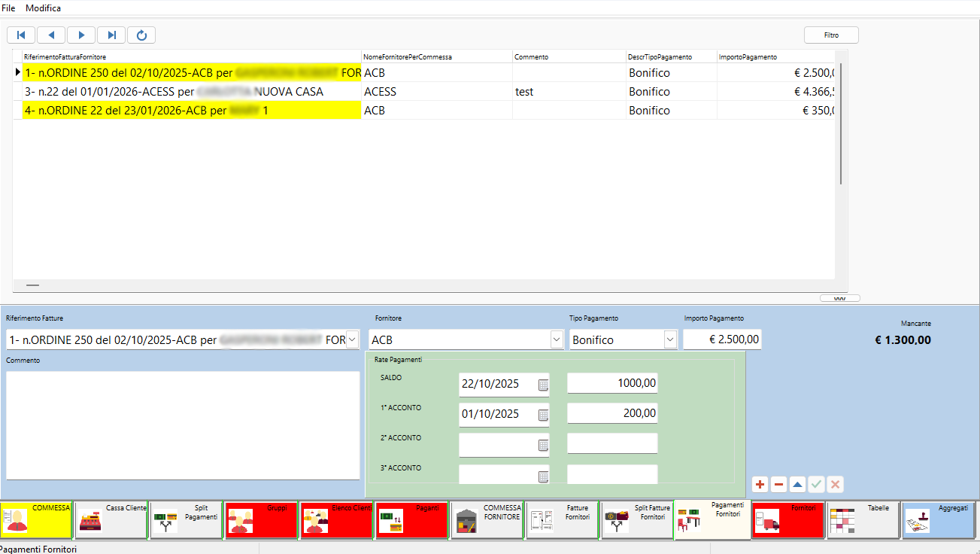The image size is (980, 554).
Task: Click the 'test' comment cell
Action: click(569, 92)
